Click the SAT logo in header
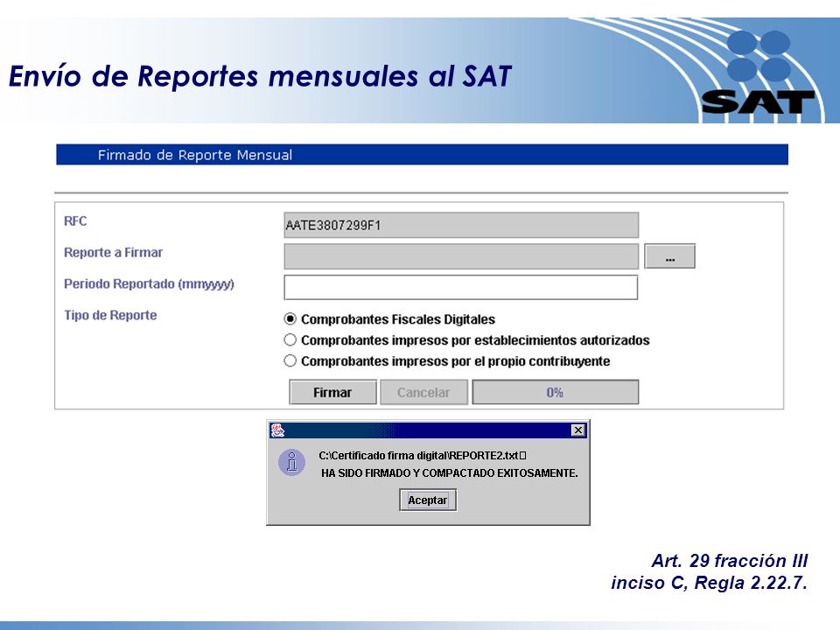 (758, 73)
